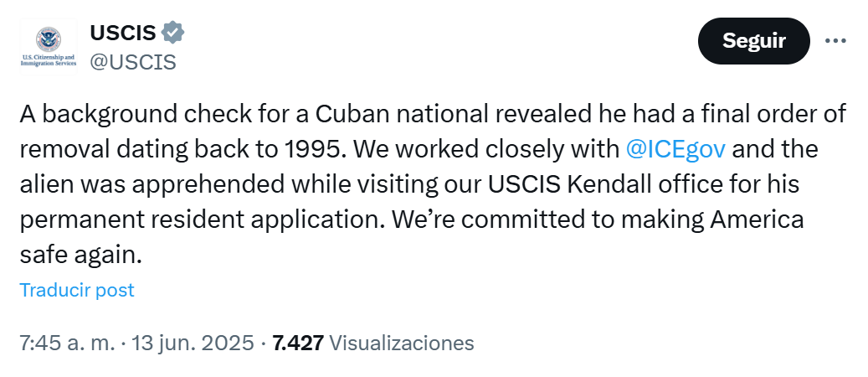Viewport: 868px width, 377px height.
Task: Click the gray verified badge beside USCIS
Action: (x=172, y=33)
